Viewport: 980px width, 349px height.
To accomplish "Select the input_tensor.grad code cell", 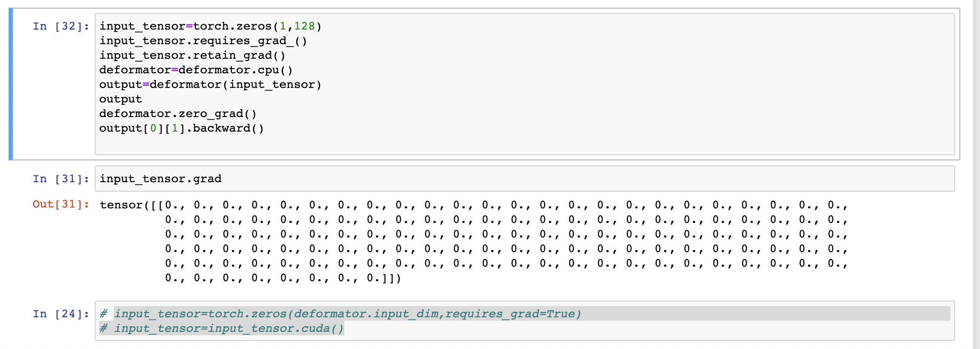I will tap(514, 179).
